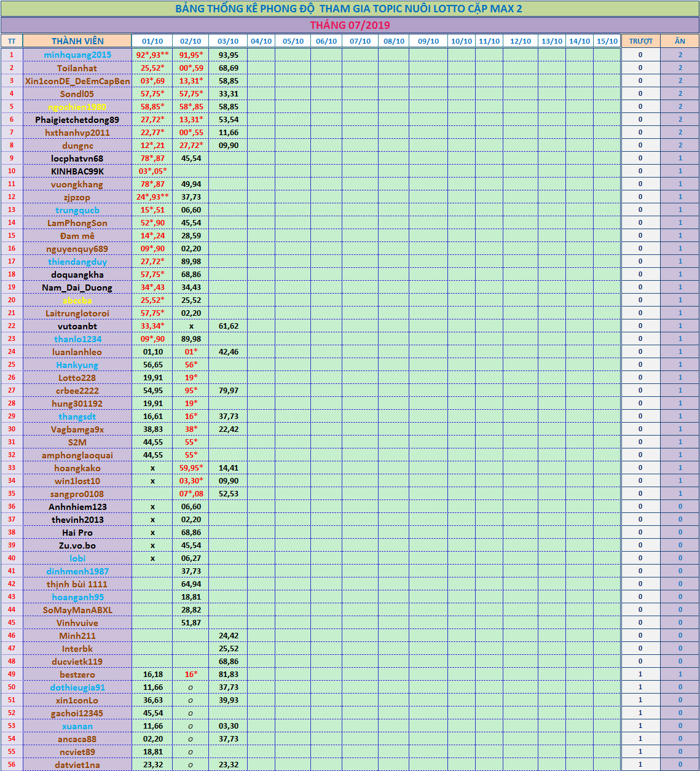Click member name 'Nam_Dai_Duong'
Viewport: 700px width, 771px height.
point(77,287)
